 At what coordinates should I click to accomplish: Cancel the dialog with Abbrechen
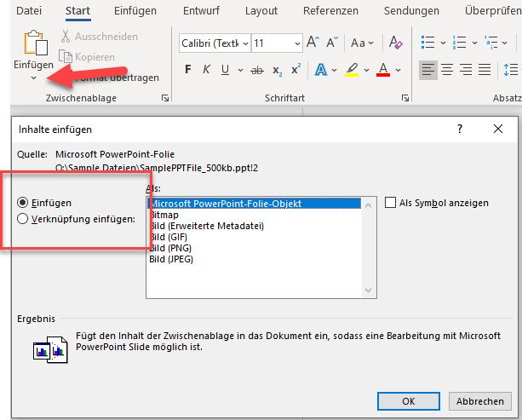pyautogui.click(x=479, y=401)
